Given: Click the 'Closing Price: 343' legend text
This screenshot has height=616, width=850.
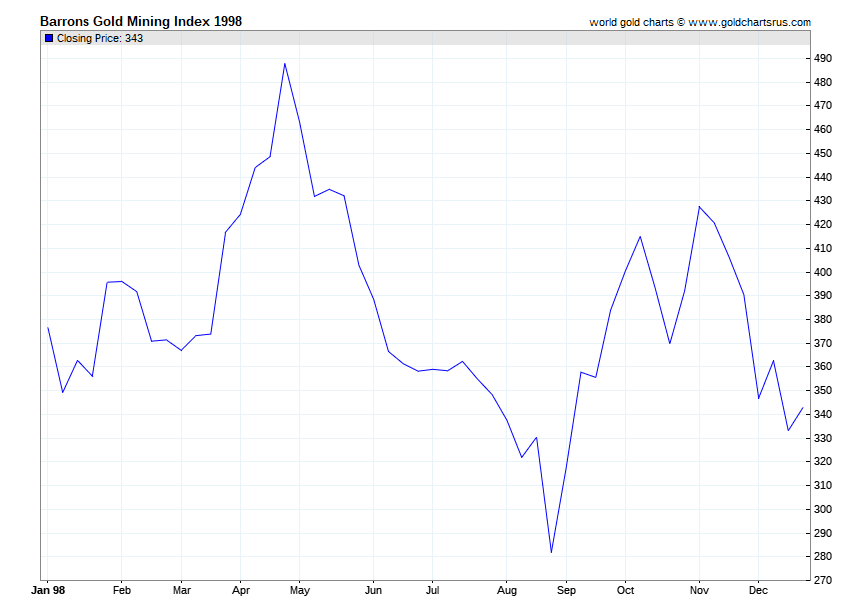Looking at the screenshot, I should [100, 38].
